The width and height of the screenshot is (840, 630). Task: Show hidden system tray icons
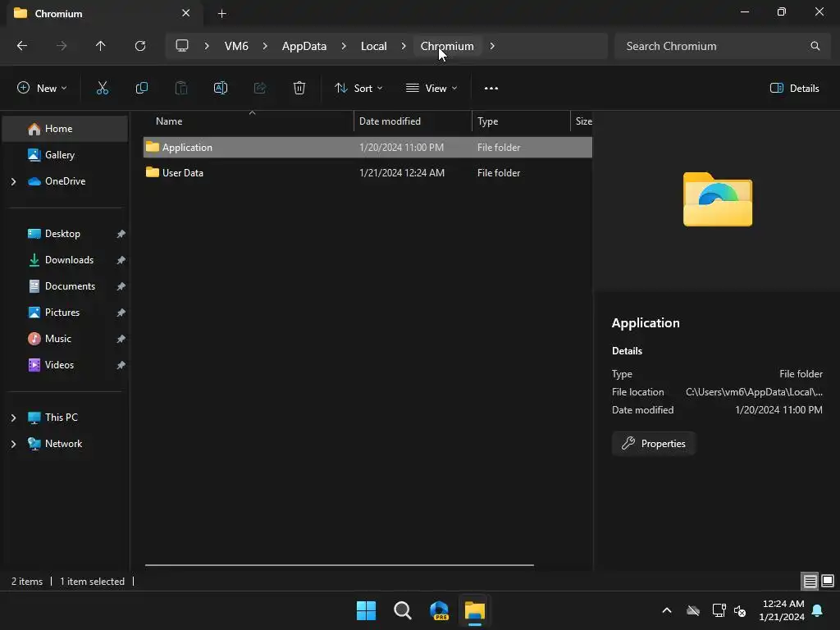click(x=667, y=610)
